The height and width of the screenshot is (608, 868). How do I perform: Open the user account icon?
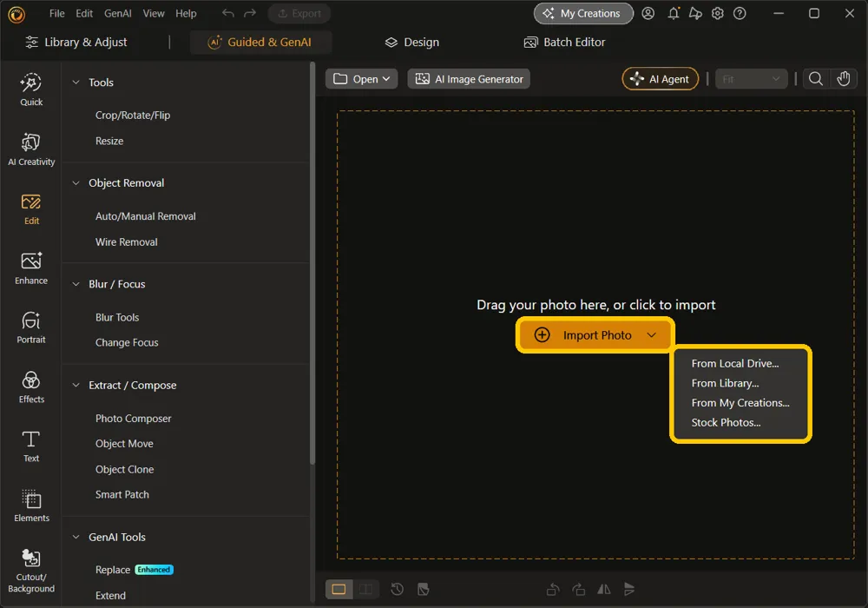click(x=648, y=13)
